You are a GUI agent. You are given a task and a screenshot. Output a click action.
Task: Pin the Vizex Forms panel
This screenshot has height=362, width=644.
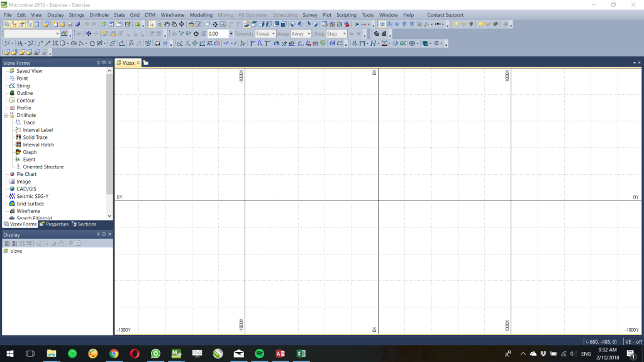point(97,63)
